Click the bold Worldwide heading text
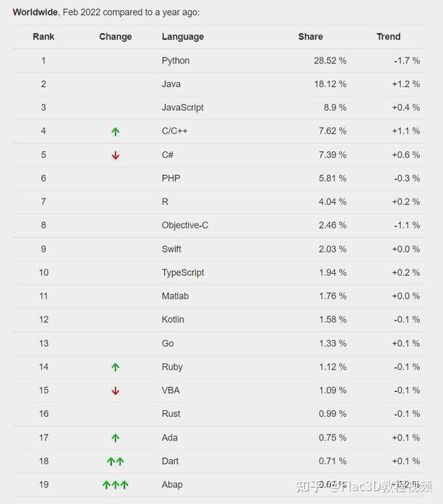Screen dimensions: 443x504 click(x=33, y=13)
